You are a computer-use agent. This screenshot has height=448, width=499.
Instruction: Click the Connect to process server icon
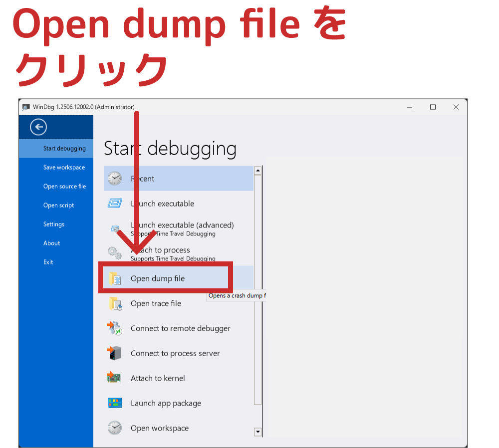pyautogui.click(x=115, y=353)
